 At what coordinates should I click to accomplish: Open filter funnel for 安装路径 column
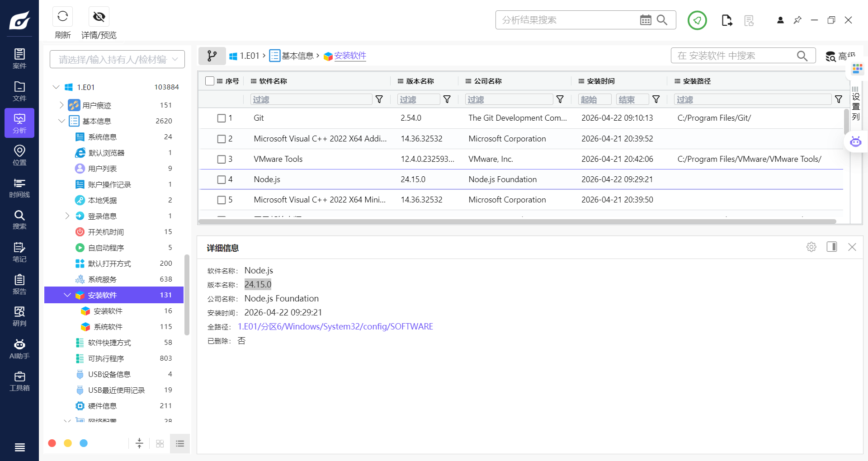(839, 99)
